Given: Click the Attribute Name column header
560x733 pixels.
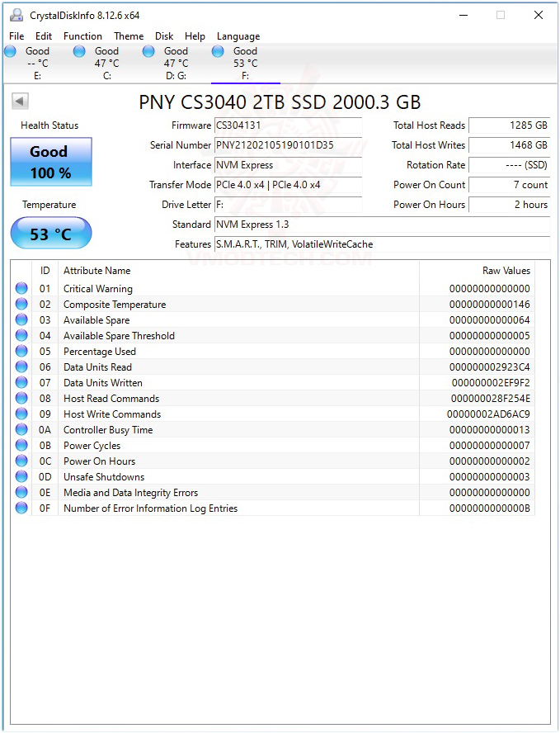Looking at the screenshot, I should 238,271.
